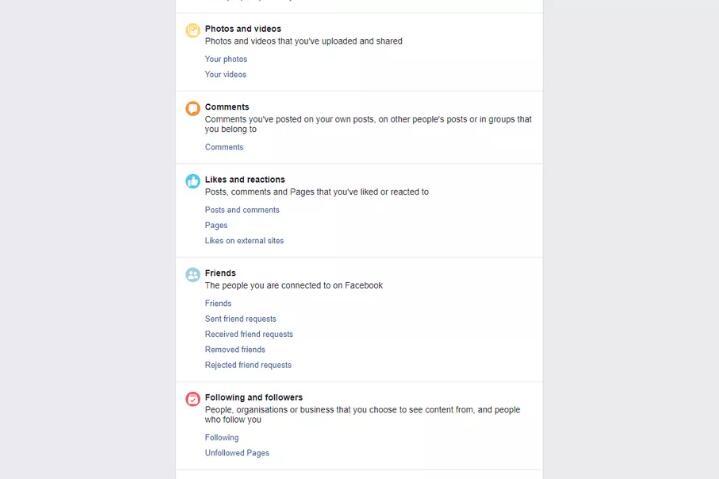Click the orange Comments section icon

click(192, 109)
